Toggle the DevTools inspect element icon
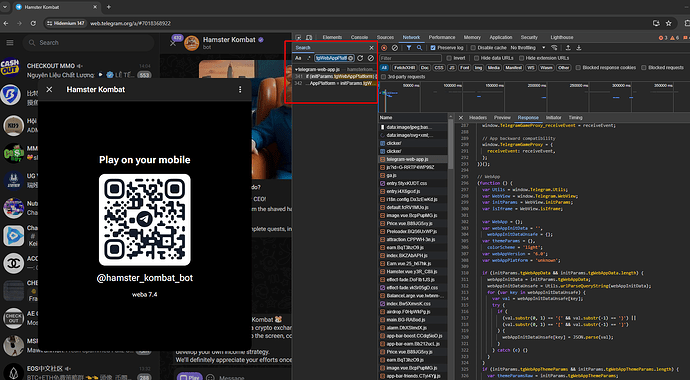 (x=298, y=38)
